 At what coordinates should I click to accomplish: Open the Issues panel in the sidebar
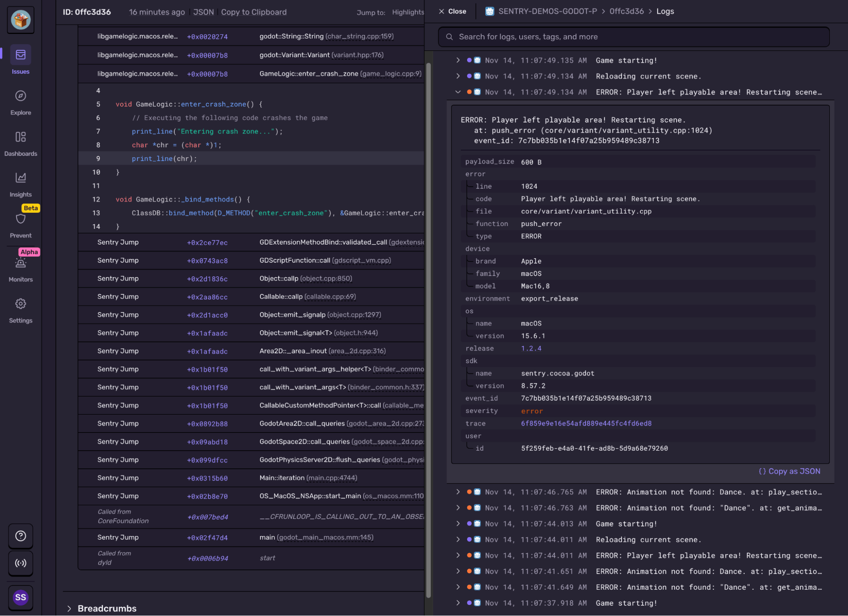[20, 55]
